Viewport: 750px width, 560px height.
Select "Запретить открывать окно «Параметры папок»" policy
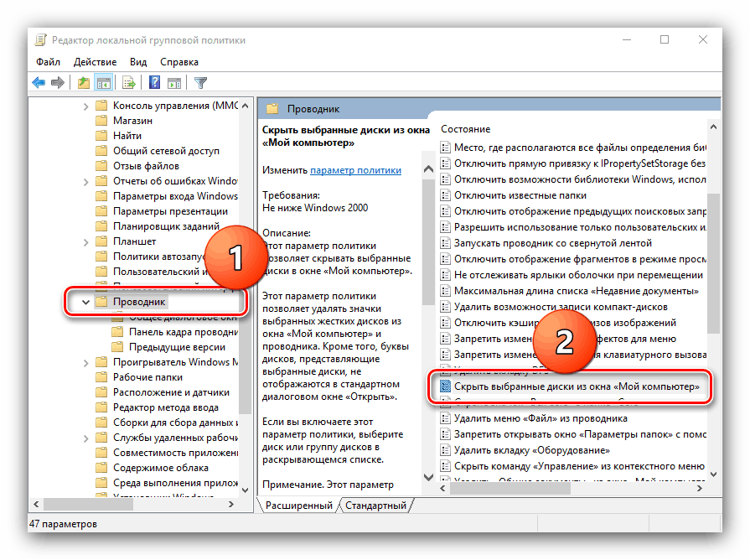(x=580, y=434)
